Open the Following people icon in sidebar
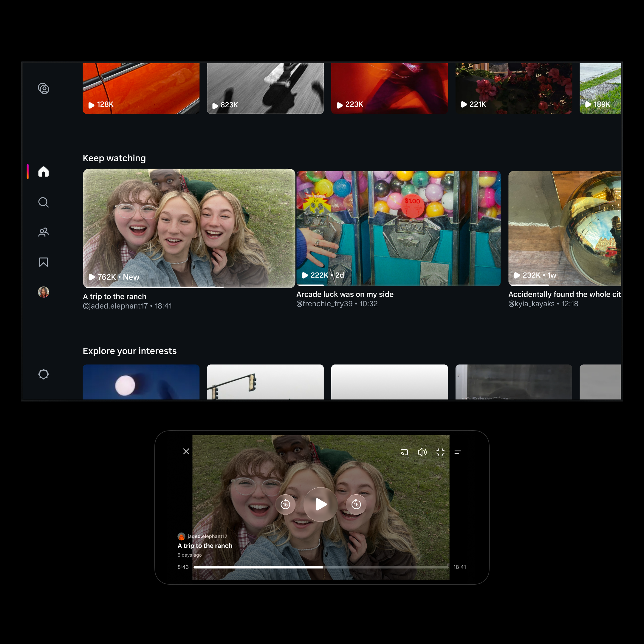 coord(43,232)
